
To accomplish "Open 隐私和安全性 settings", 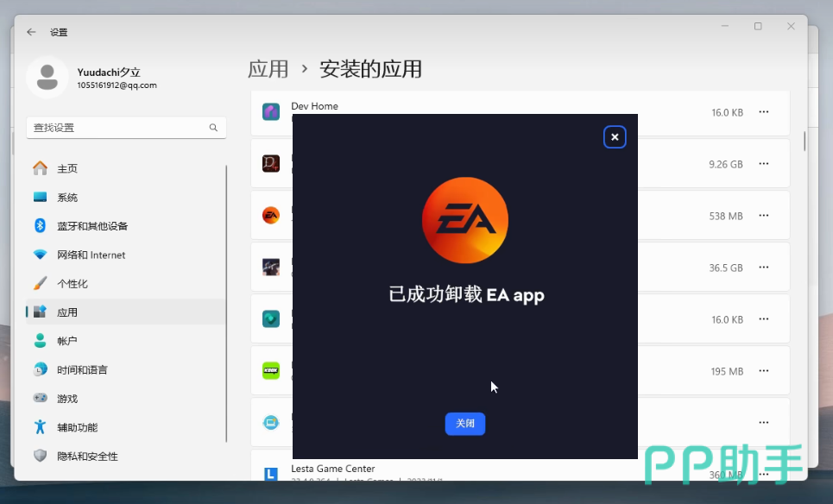I will click(87, 456).
